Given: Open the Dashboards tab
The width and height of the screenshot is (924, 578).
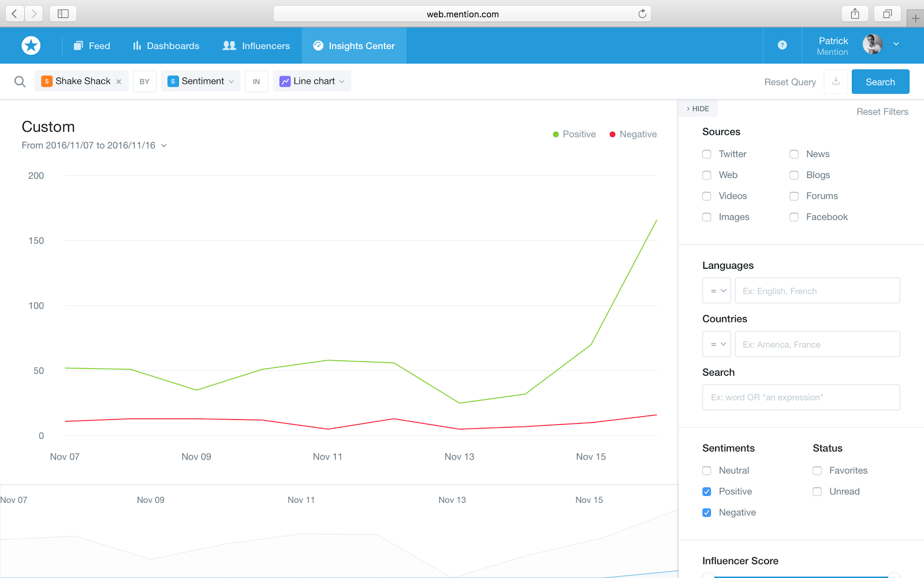Looking at the screenshot, I should 166,46.
